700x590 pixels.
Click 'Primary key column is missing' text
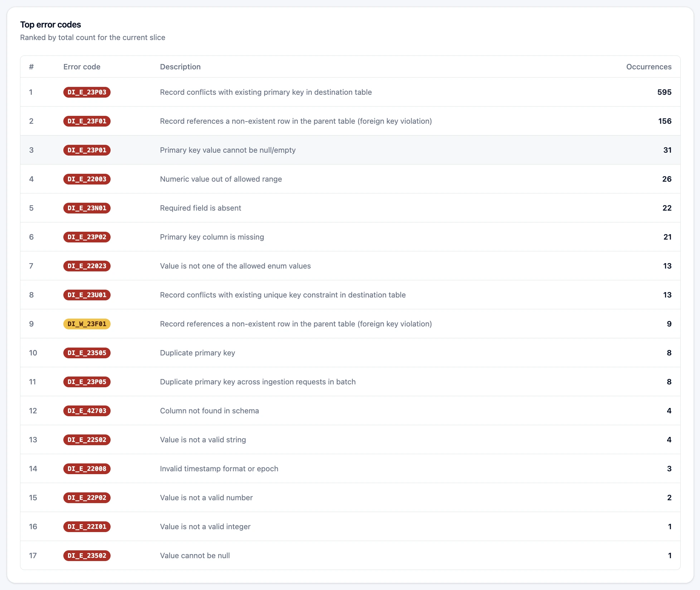coord(212,237)
